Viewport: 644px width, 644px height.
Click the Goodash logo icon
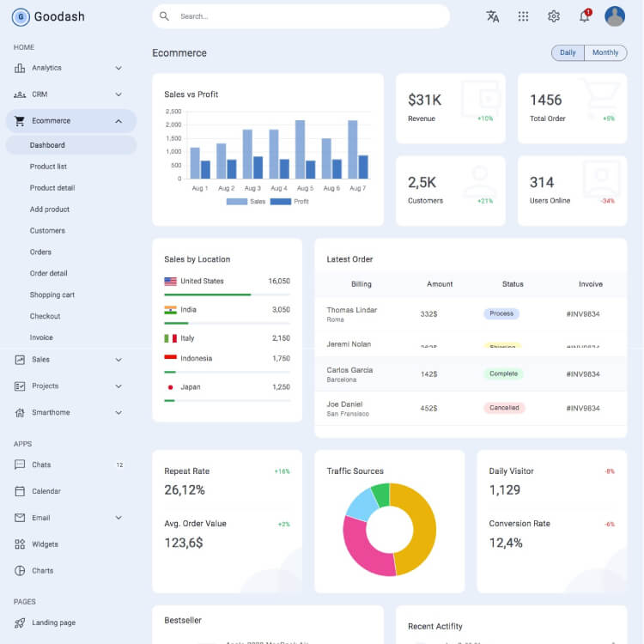21,16
